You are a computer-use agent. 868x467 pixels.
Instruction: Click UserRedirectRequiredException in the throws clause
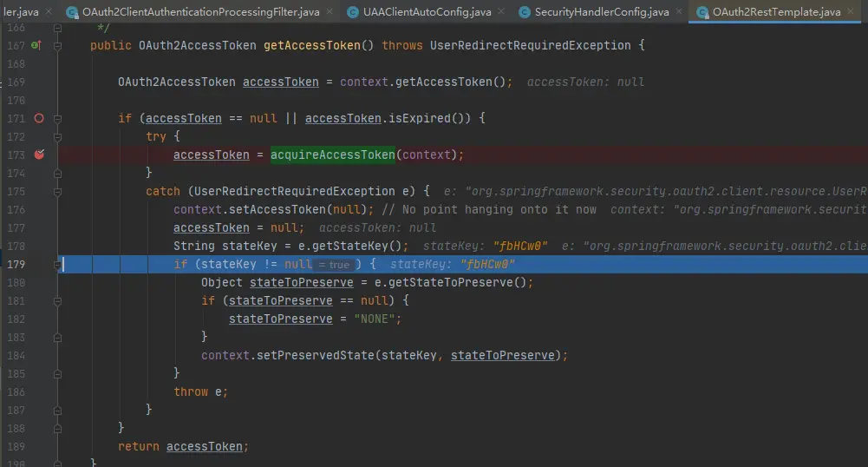tap(531, 45)
